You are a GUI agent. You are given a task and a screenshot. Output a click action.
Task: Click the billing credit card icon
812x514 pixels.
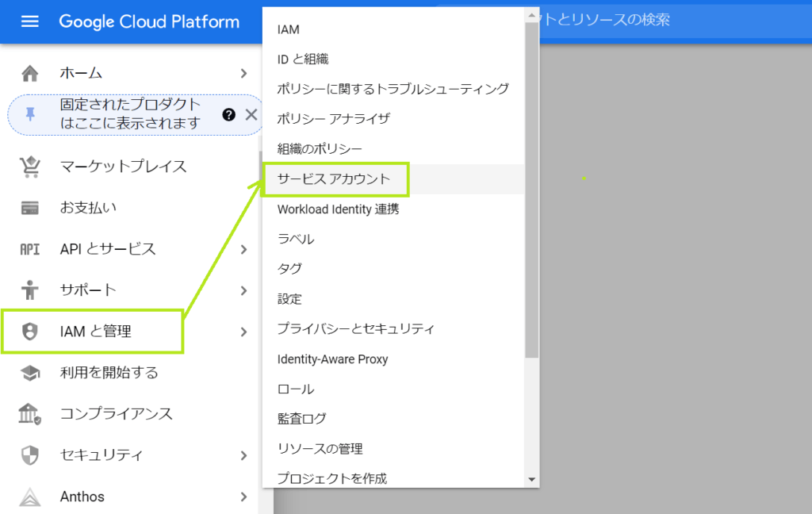(30, 208)
